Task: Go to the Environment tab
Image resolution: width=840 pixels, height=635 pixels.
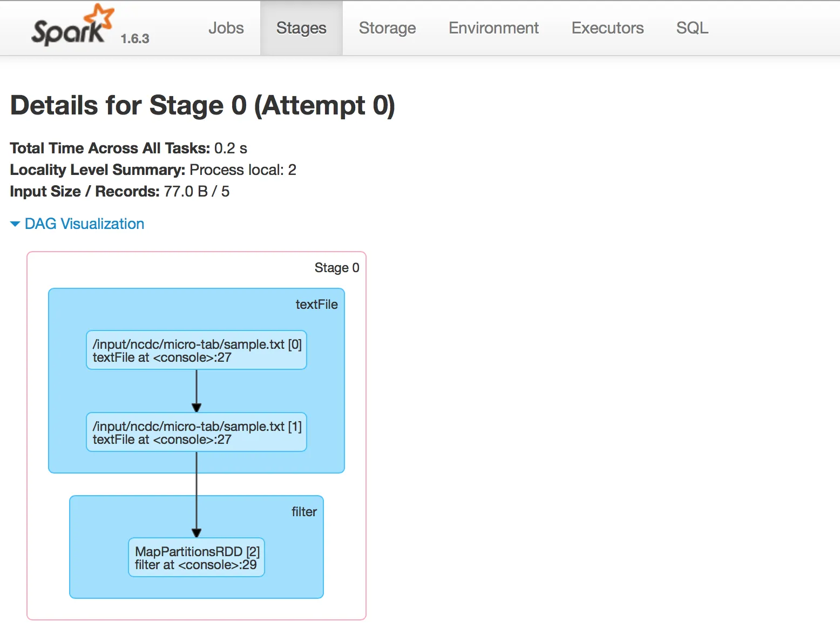Action: click(493, 28)
